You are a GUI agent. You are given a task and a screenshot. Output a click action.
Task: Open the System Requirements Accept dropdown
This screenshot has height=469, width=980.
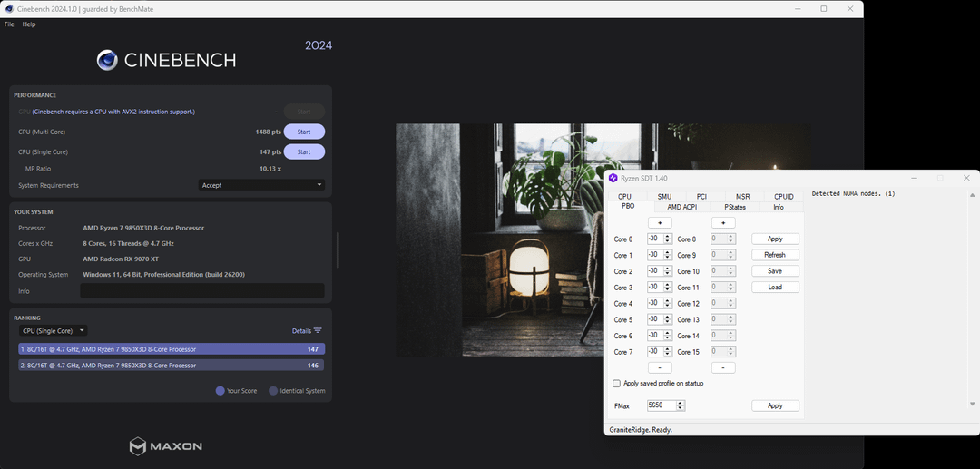click(x=261, y=185)
